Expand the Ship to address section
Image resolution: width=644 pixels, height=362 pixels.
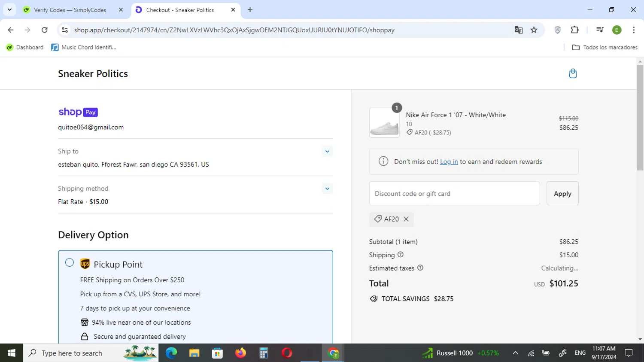point(327,151)
